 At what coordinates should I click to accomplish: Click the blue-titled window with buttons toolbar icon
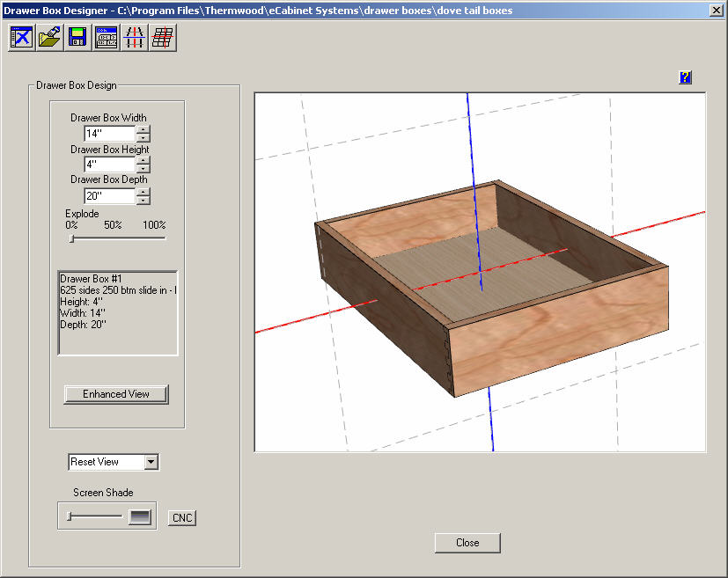coord(107,37)
